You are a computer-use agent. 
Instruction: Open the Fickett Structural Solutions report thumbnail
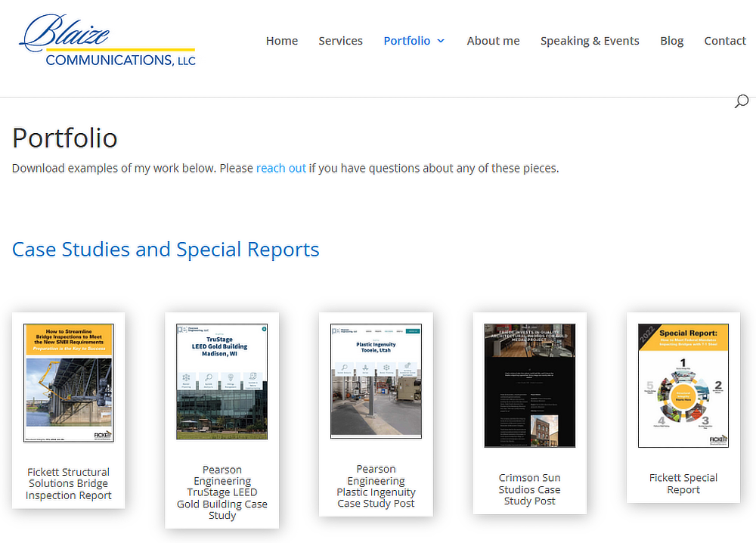(x=68, y=383)
